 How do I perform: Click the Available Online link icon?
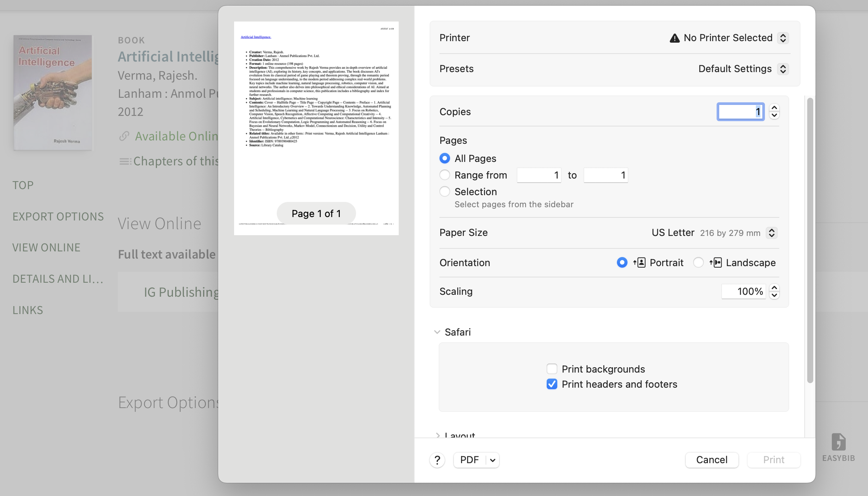(124, 136)
